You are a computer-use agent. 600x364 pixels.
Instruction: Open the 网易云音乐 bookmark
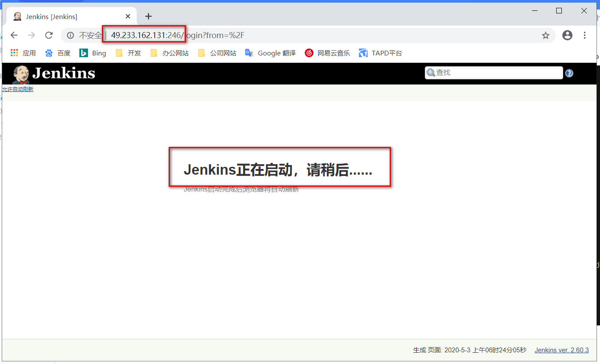[x=327, y=53]
